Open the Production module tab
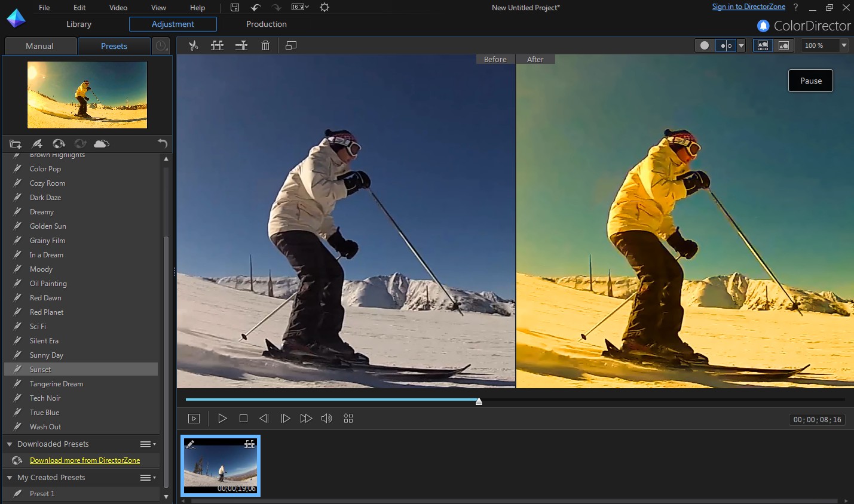Image resolution: width=854 pixels, height=504 pixels. (266, 24)
